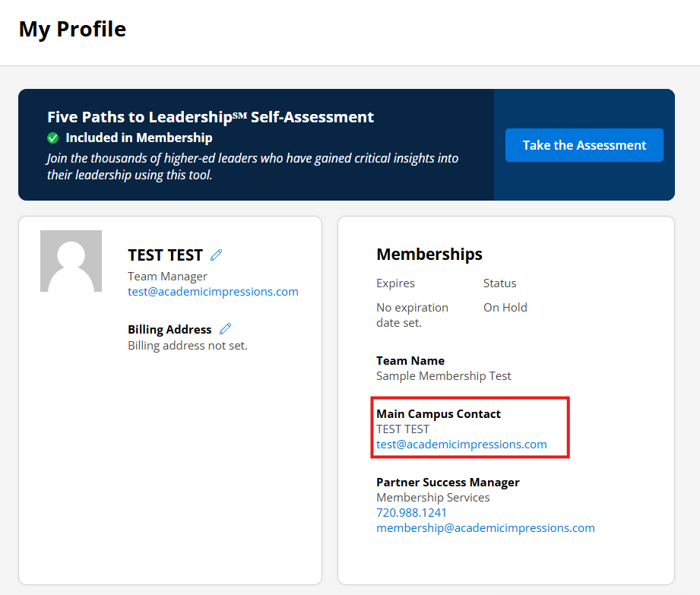The image size is (700, 595).
Task: Open the Main Campus Contact email link
Action: tap(461, 445)
